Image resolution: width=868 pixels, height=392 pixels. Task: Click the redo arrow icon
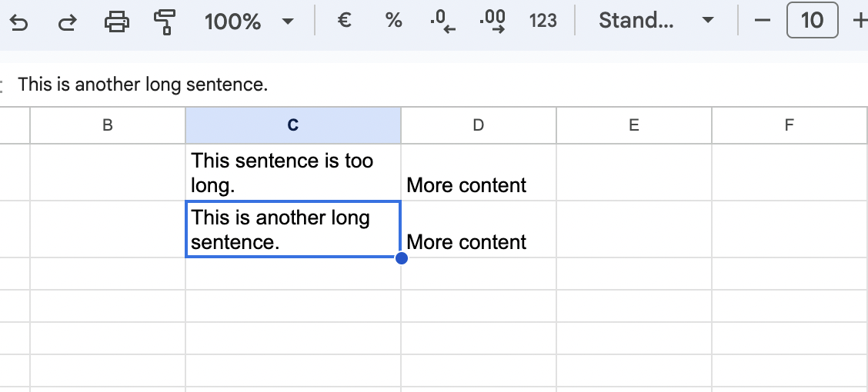[68, 22]
